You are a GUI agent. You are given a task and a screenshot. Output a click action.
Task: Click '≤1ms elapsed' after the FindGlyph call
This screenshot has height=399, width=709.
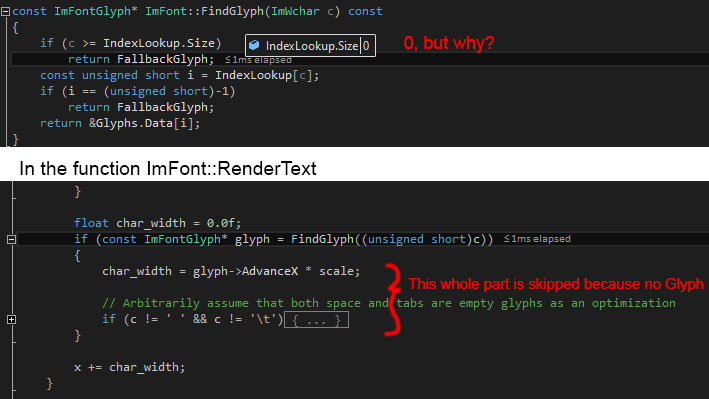point(537,239)
